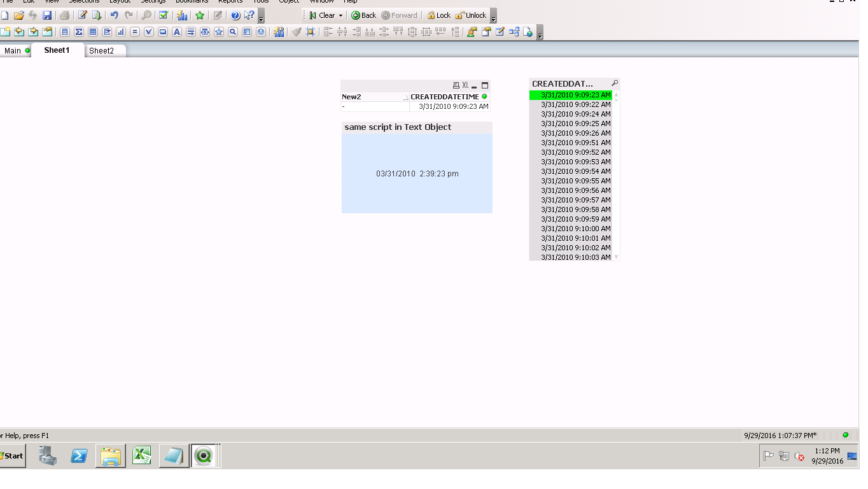The height and width of the screenshot is (489, 868).
Task: Create a search object icon
Action: click(x=233, y=32)
